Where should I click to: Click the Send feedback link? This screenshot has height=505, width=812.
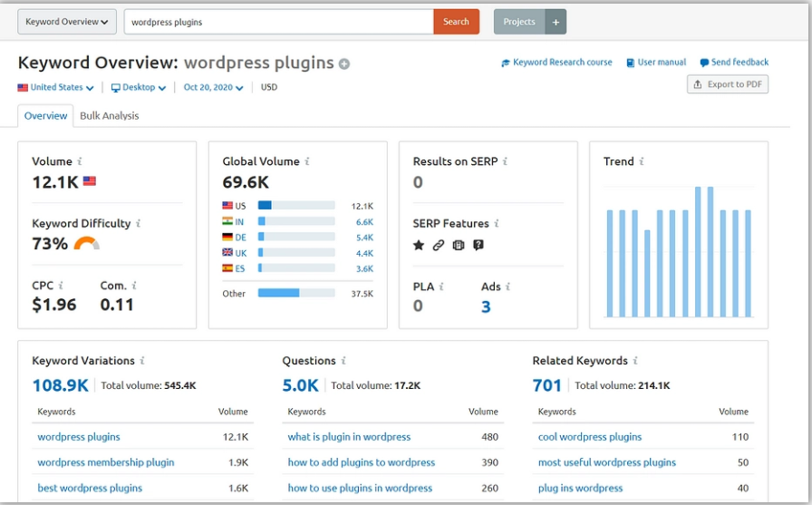coord(734,63)
